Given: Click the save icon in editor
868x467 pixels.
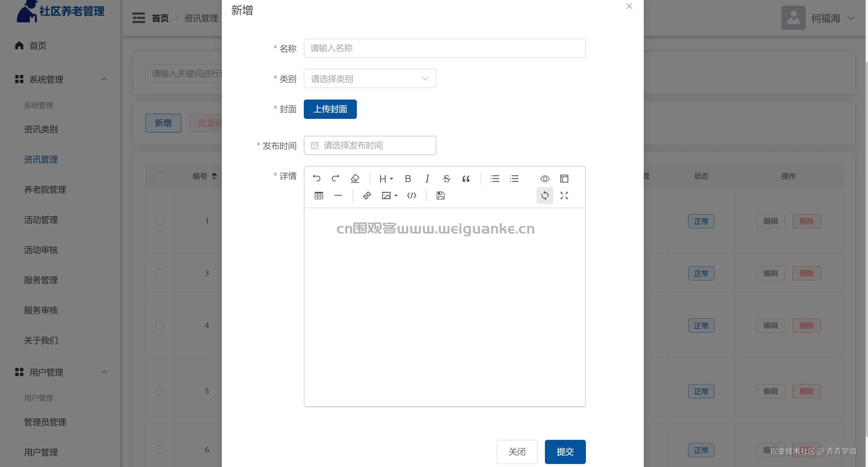Looking at the screenshot, I should [x=440, y=195].
